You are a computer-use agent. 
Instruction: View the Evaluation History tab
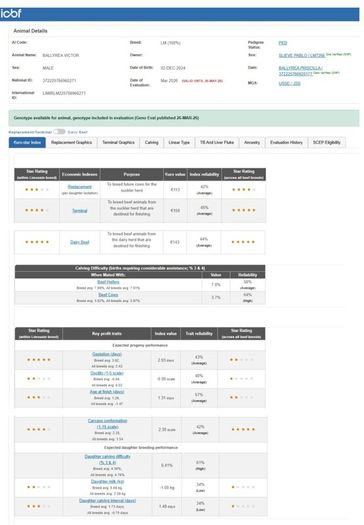click(x=286, y=142)
